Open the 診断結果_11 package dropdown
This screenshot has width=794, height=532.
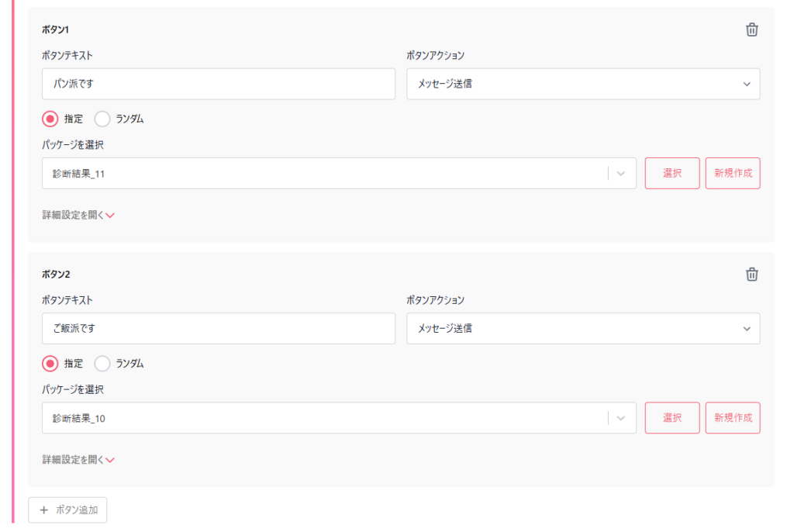(x=339, y=173)
